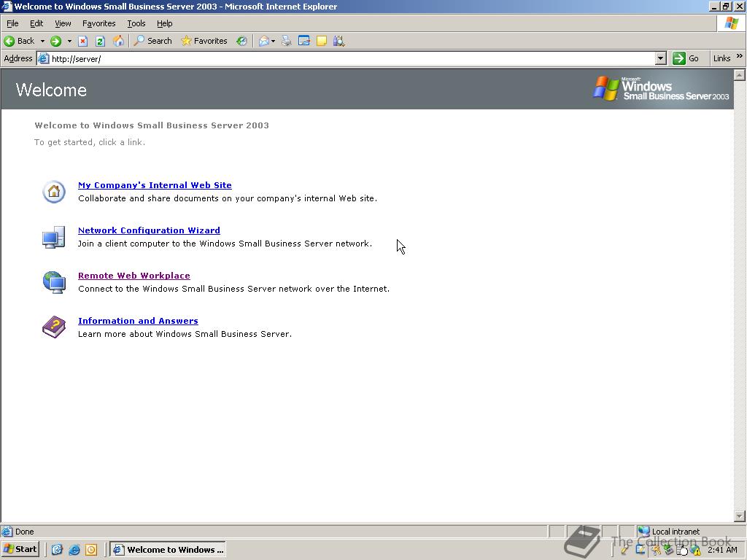
Task: Open the Start menu
Action: (20, 550)
